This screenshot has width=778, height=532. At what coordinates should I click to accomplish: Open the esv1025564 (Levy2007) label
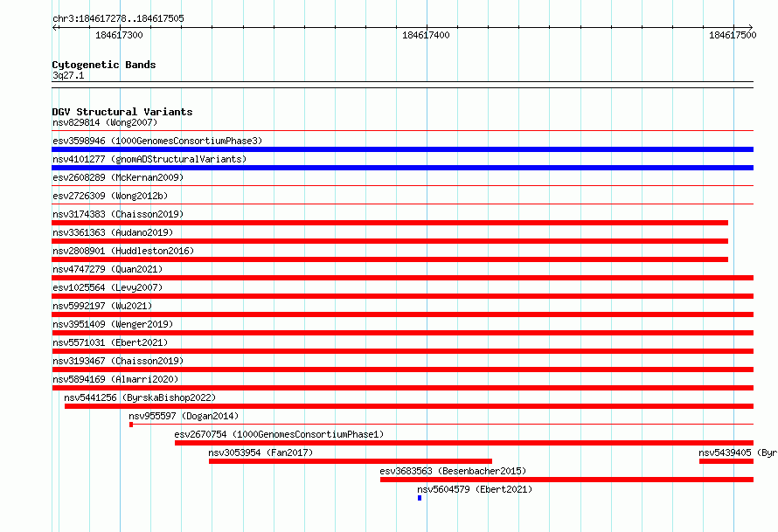pyautogui.click(x=108, y=287)
